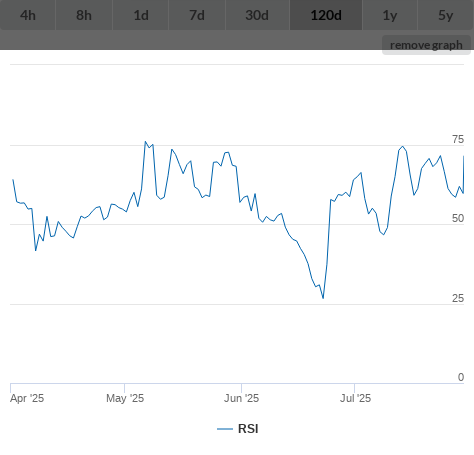The width and height of the screenshot is (474, 455).
Task: Select the 7d range tab
Action: (197, 15)
